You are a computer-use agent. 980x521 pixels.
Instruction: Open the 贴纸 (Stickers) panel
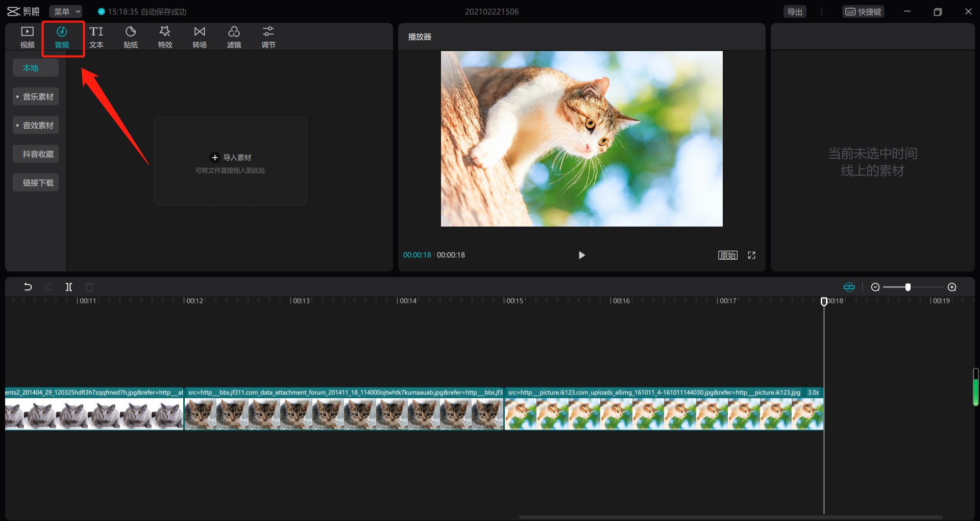tap(131, 37)
